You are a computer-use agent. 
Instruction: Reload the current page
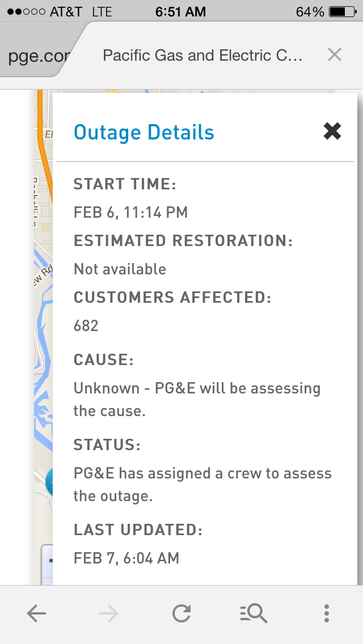pos(181,613)
